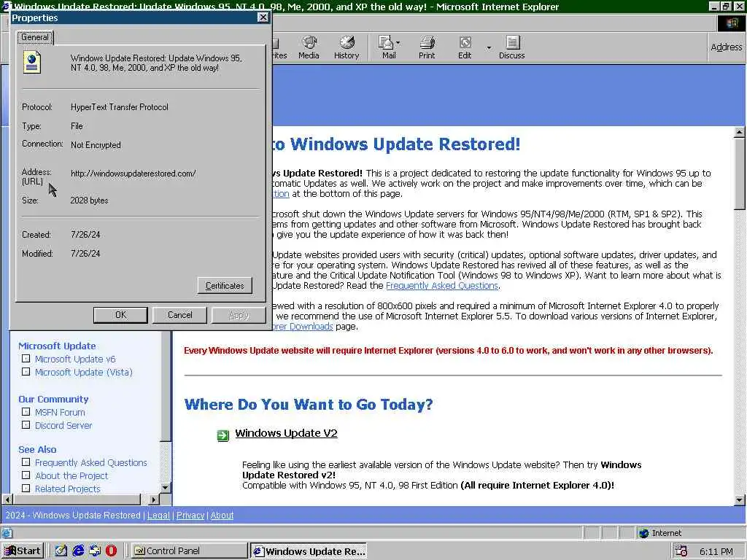The image size is (747, 560).
Task: Click main page scrollbar up arrow
Action: pos(740,132)
